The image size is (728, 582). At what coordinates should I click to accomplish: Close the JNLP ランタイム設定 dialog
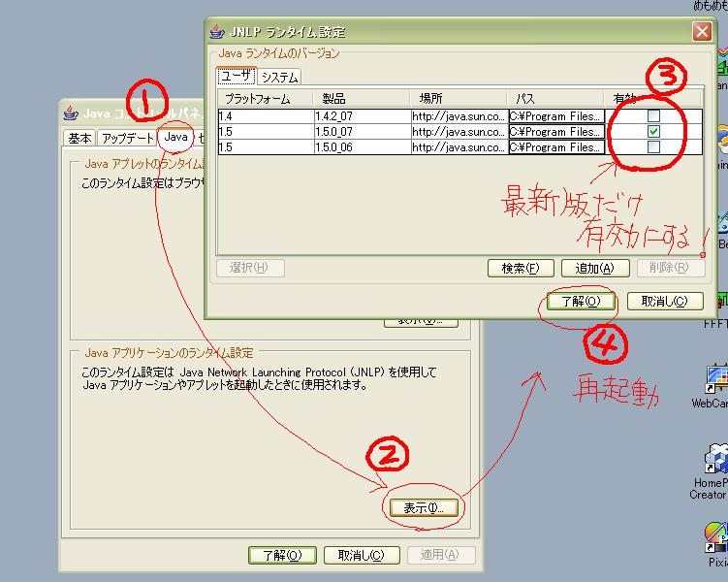point(702,32)
